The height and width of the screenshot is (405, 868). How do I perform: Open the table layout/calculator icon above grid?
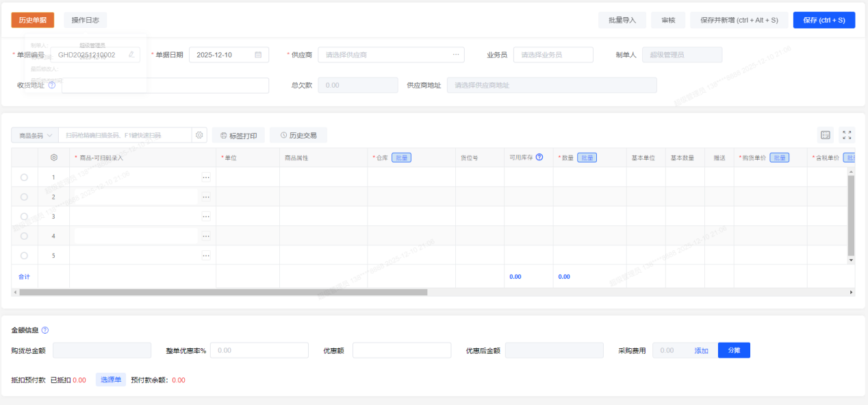coord(826,135)
